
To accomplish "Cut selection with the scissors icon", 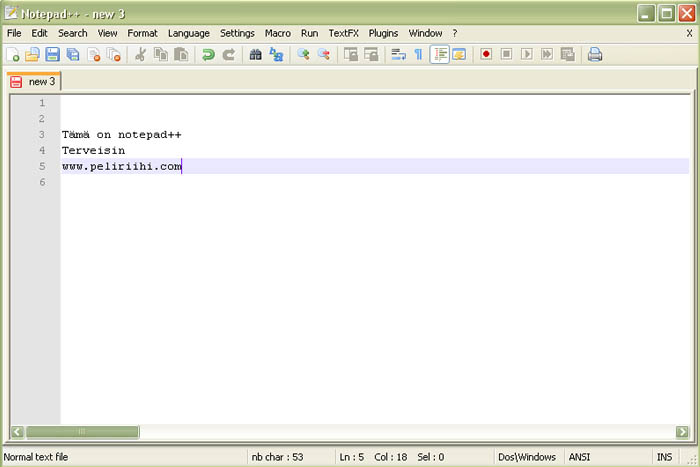I will [140, 54].
